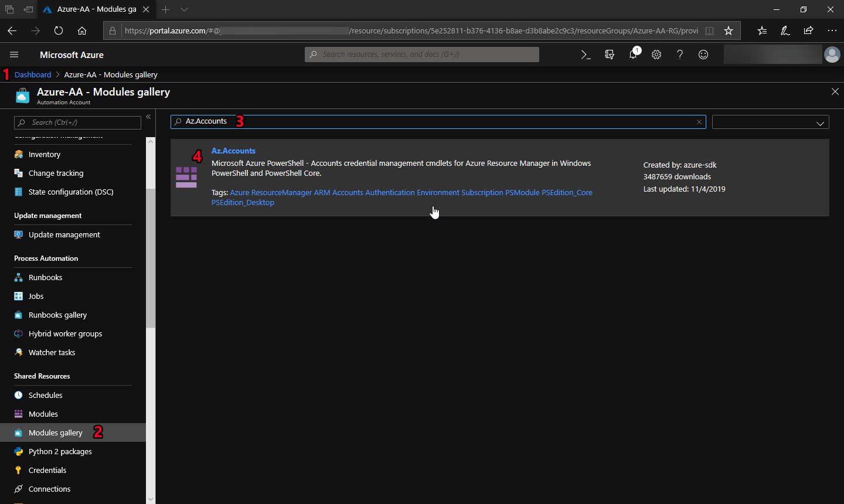844x504 pixels.
Task: Open the Azure portal hamburger menu
Action: pos(14,55)
